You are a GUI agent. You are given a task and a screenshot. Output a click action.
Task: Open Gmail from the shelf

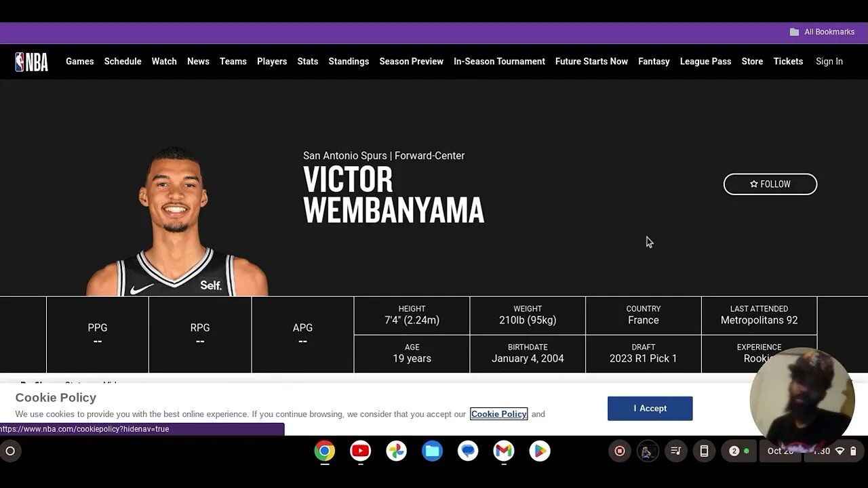pos(503,451)
